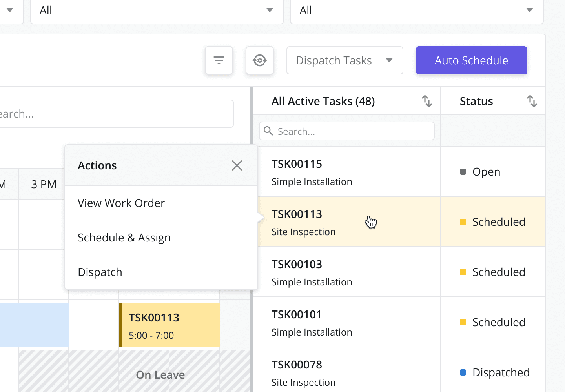
Task: Click the refresh settings gear icon
Action: click(x=260, y=60)
